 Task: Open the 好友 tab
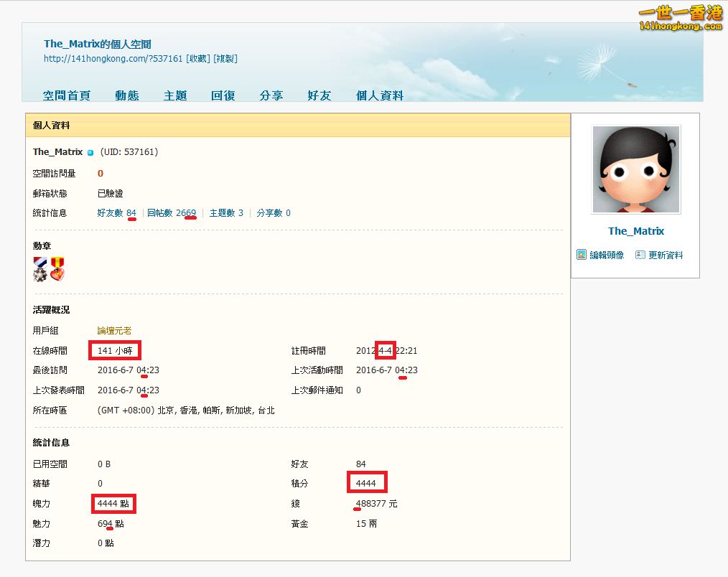pos(319,95)
